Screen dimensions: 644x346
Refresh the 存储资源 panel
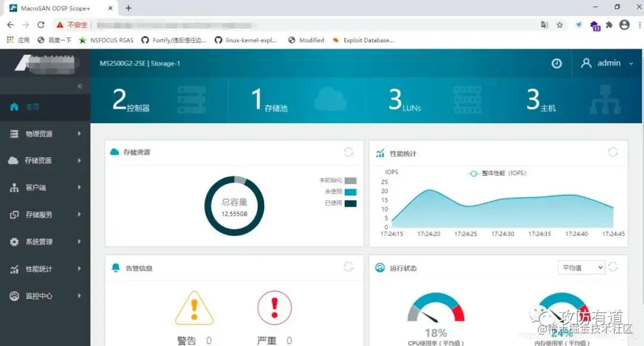tap(349, 152)
